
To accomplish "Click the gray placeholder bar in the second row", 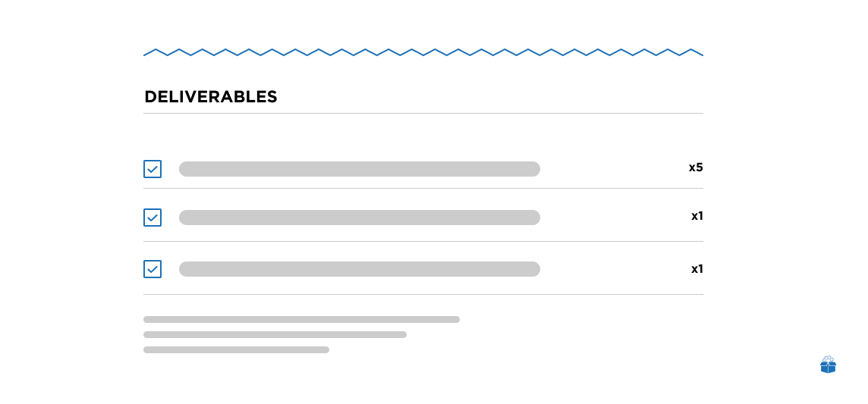I will [360, 218].
